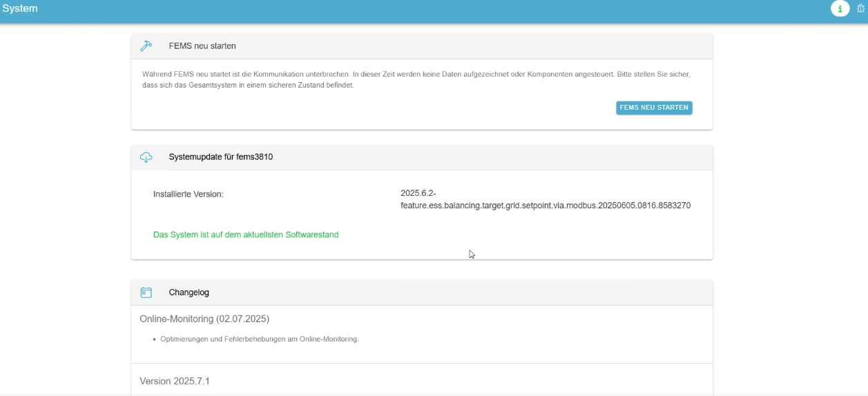
Task: Click the 'Optimierungen und Fehlerbehebungen' bullet text
Action: [x=259, y=339]
